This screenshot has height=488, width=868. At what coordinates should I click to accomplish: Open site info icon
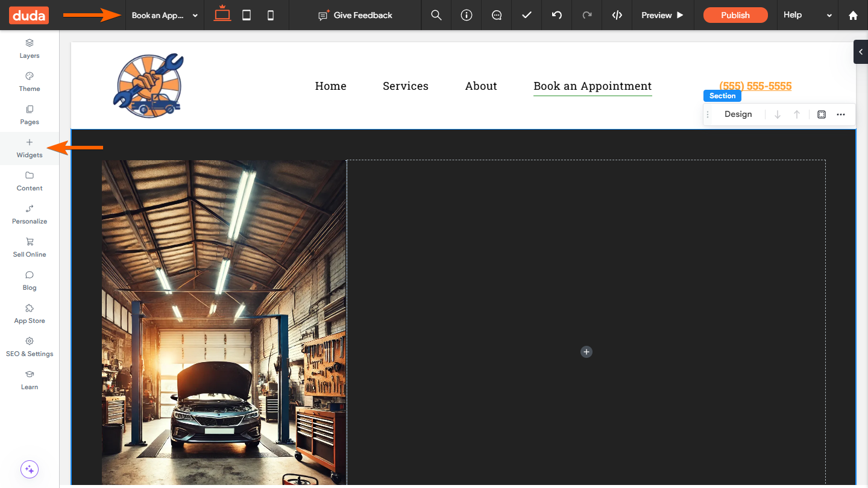tap(467, 15)
